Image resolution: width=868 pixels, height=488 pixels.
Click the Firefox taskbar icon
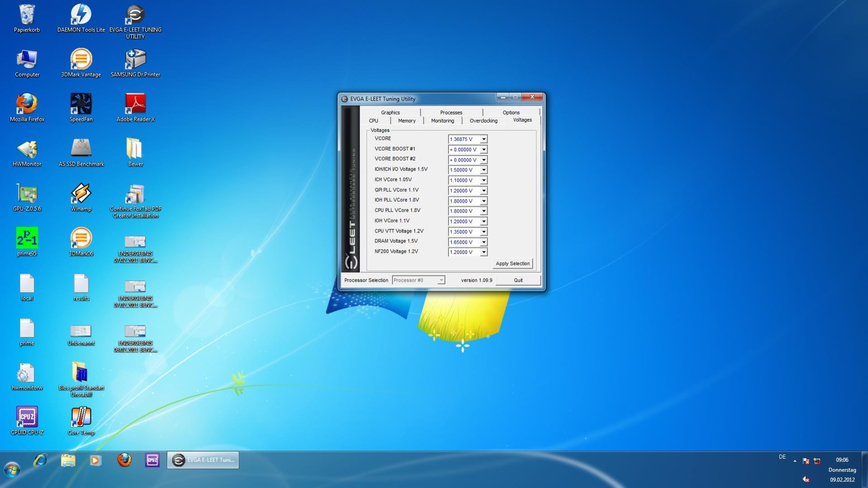[x=124, y=460]
